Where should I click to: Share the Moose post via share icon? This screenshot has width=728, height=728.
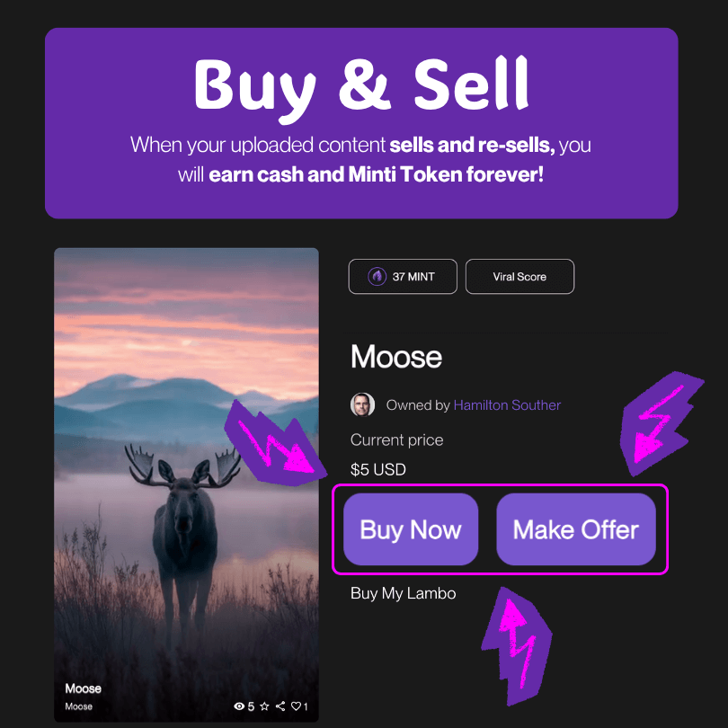280,706
